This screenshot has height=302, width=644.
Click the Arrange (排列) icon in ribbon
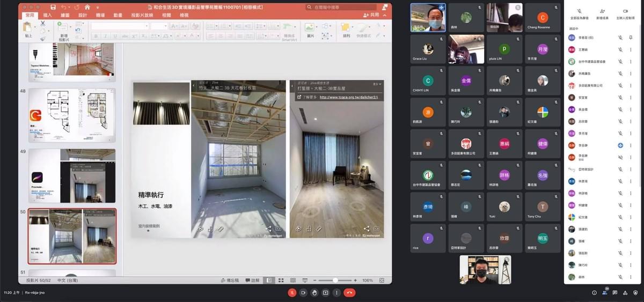(346, 27)
